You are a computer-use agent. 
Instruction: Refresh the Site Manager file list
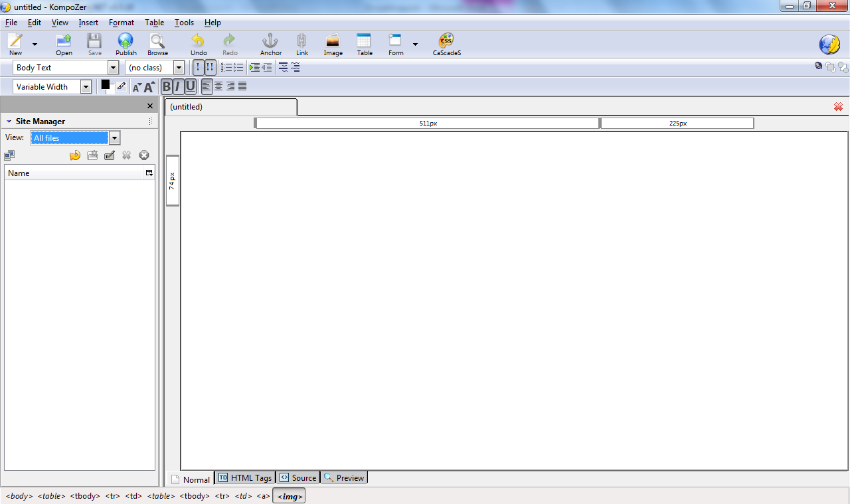point(75,155)
